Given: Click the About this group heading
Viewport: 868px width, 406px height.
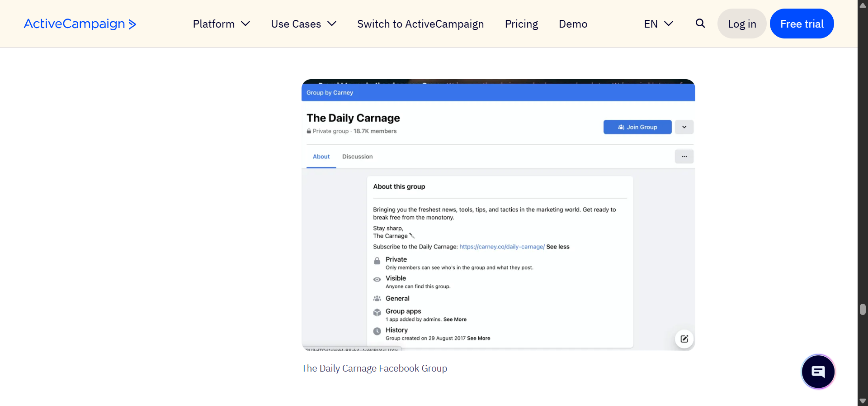Looking at the screenshot, I should point(399,186).
